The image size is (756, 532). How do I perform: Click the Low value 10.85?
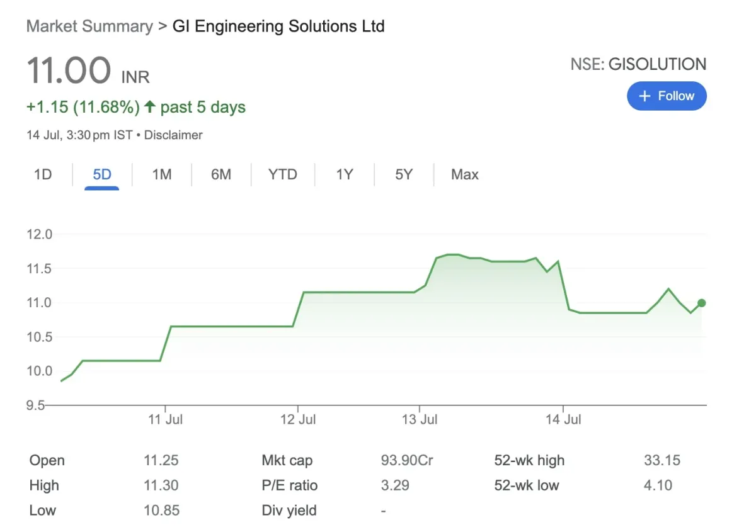161,511
